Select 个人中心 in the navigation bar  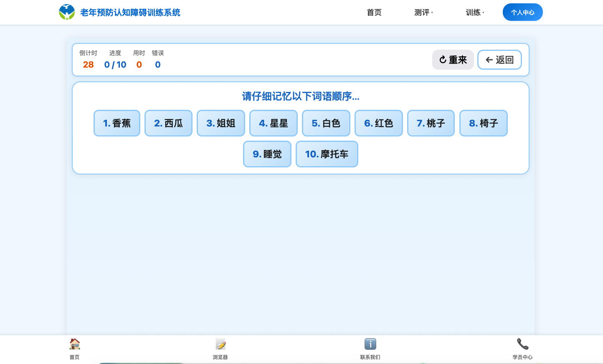pyautogui.click(x=522, y=12)
